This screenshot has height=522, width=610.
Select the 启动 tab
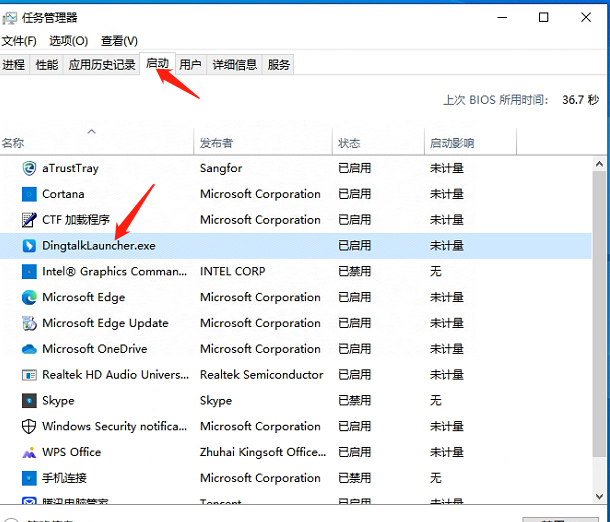tap(158, 63)
